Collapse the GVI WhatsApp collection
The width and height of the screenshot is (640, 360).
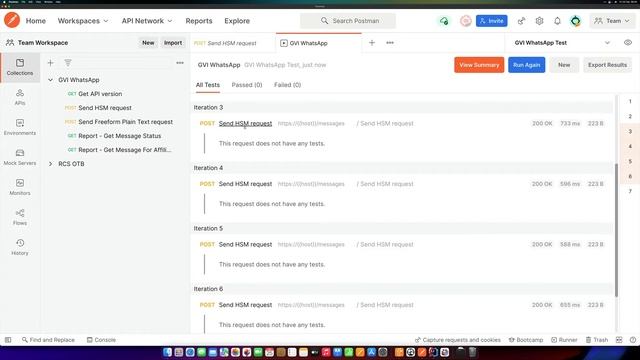pos(50,80)
